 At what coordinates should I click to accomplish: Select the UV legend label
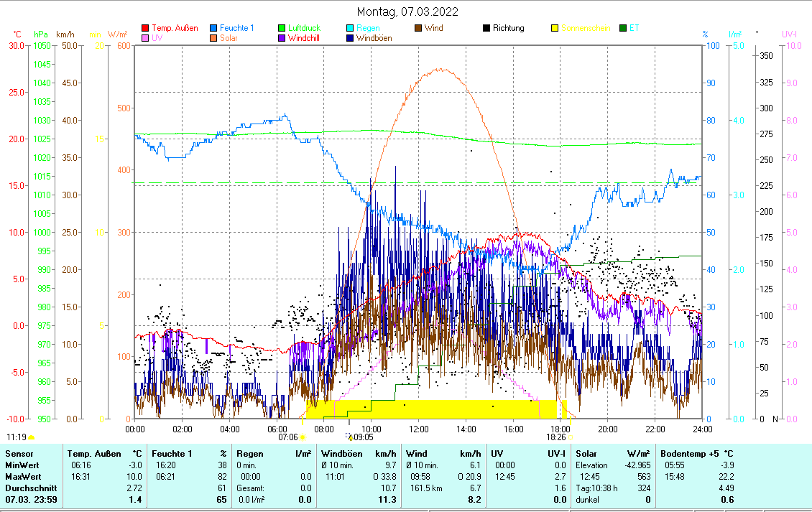pos(157,38)
